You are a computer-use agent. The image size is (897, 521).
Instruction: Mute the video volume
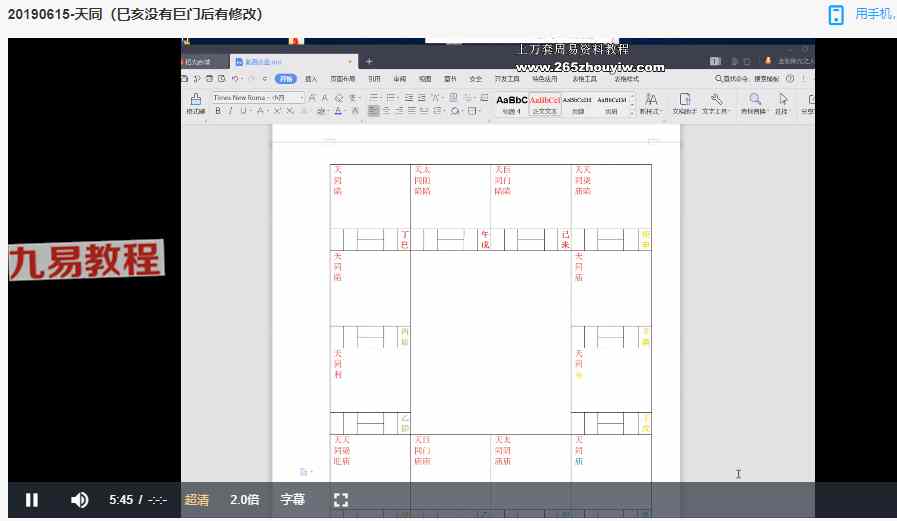pos(80,500)
